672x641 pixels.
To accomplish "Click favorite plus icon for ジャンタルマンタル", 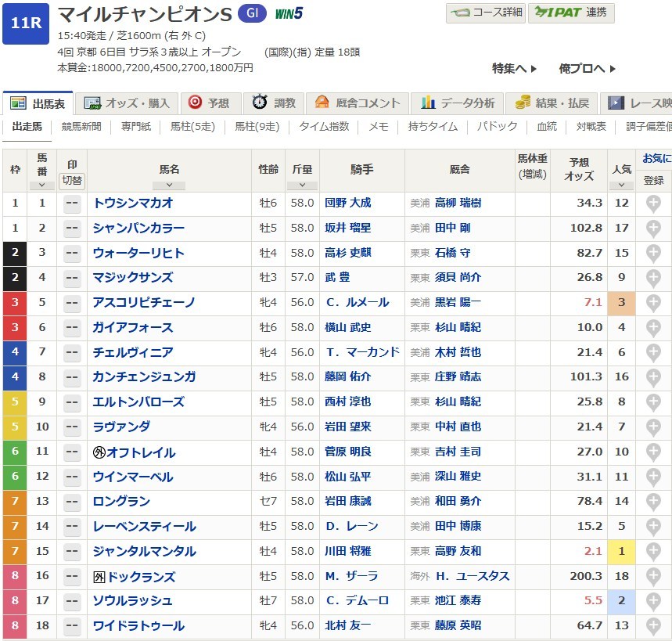I will 653,552.
